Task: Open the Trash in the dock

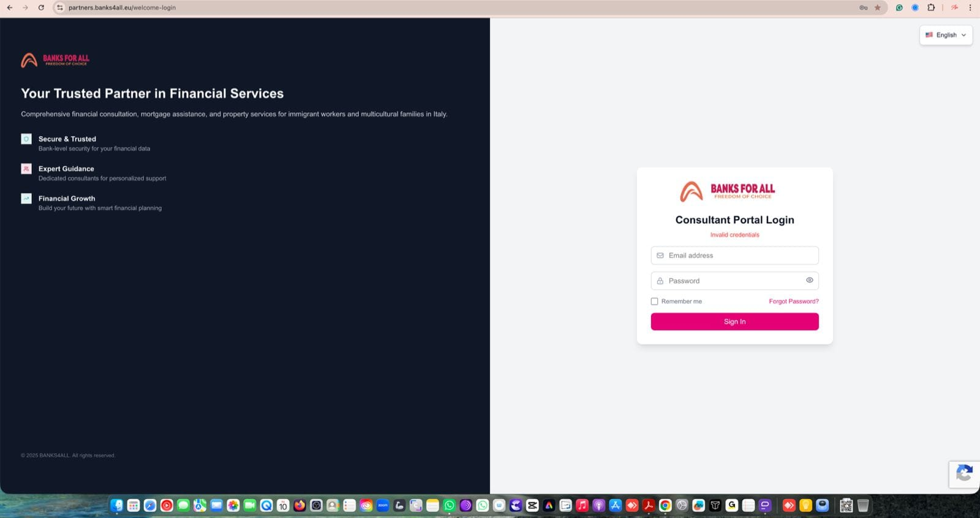Action: click(x=863, y=505)
